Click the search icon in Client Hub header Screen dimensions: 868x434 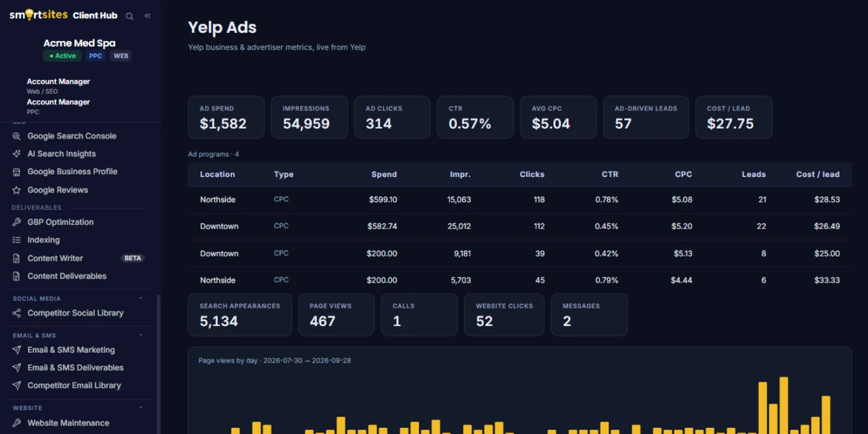(x=130, y=16)
